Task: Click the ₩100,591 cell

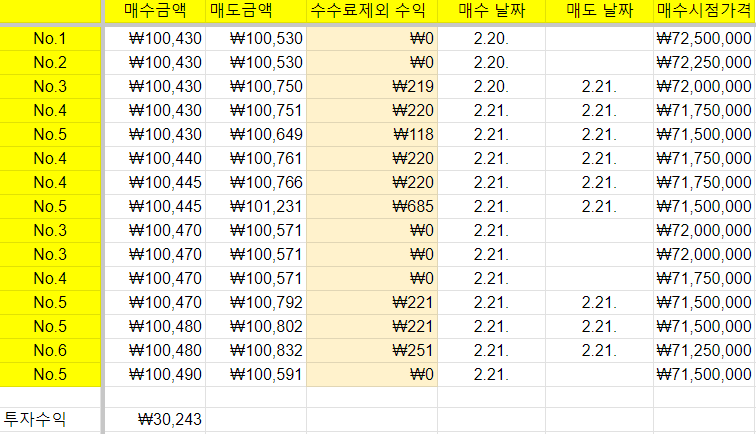Action: (256, 375)
